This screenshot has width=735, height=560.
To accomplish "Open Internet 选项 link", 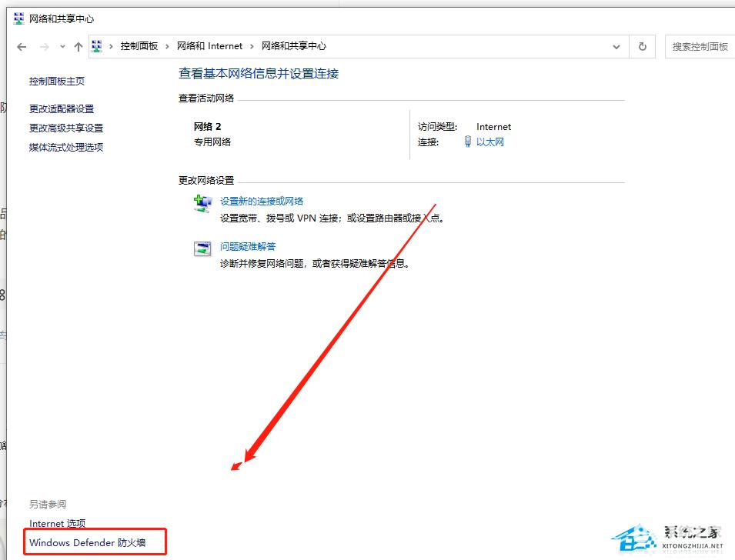I will (x=57, y=523).
